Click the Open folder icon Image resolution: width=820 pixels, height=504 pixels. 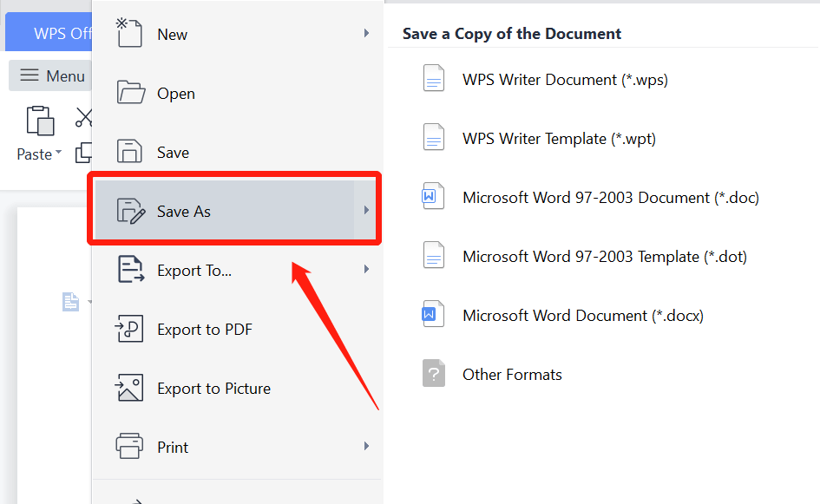pyautogui.click(x=130, y=93)
